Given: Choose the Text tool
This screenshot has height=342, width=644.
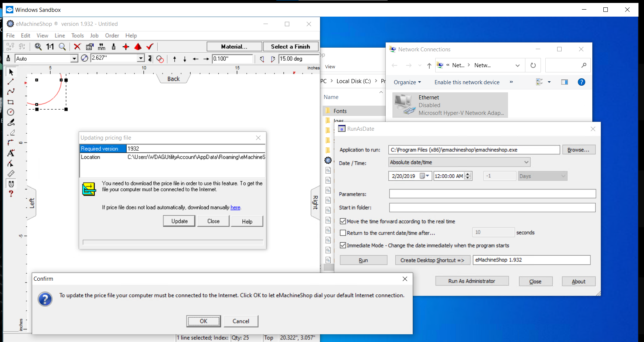Looking at the screenshot, I should point(11,153).
